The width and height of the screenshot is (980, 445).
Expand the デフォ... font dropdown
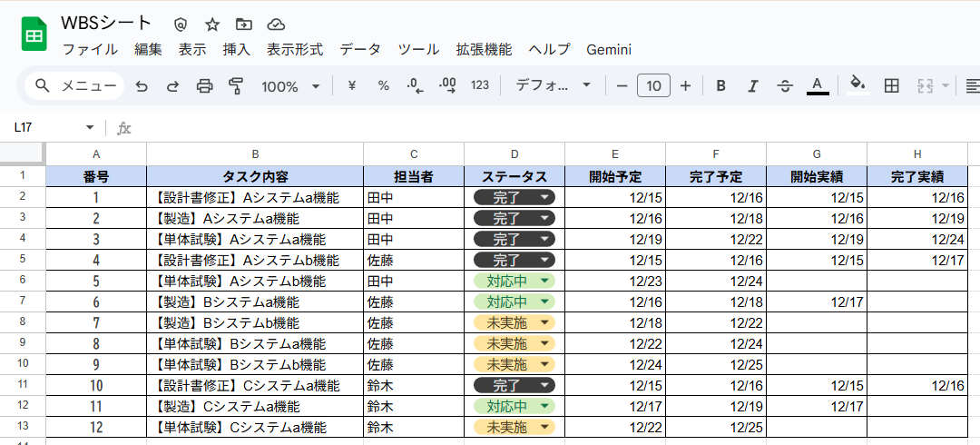tap(553, 86)
